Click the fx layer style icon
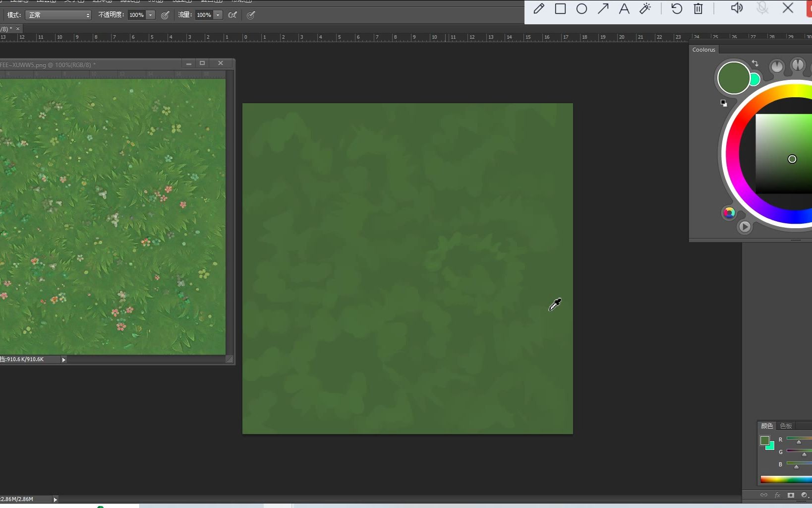 (x=777, y=495)
